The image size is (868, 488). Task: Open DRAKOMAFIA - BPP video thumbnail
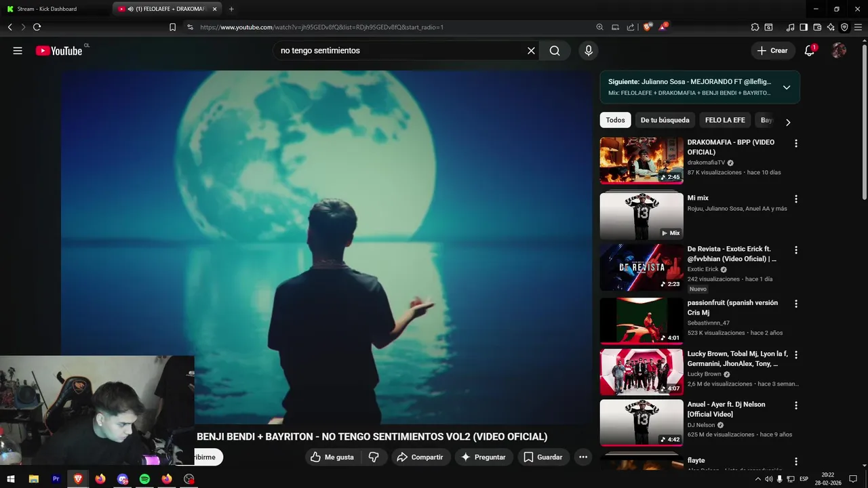click(642, 161)
